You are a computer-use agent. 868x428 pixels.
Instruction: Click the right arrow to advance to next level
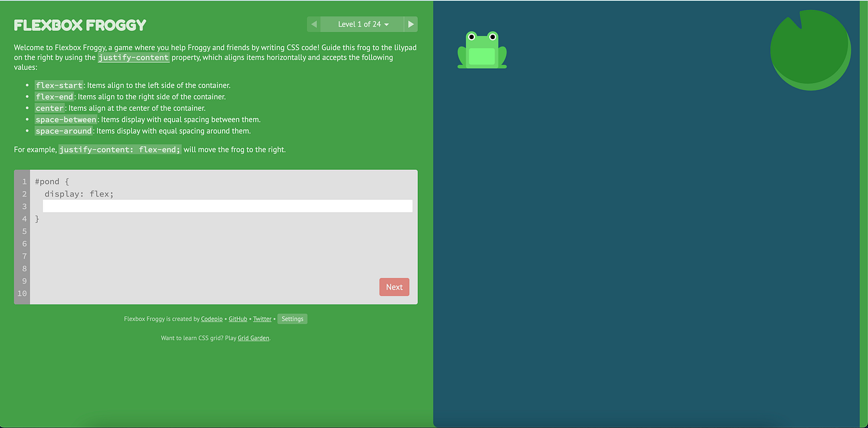411,24
